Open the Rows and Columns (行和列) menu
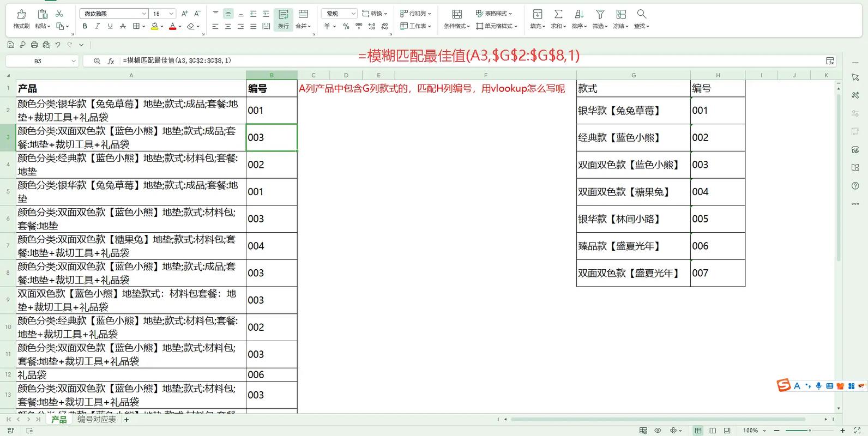This screenshot has width=868, height=436. 415,14
